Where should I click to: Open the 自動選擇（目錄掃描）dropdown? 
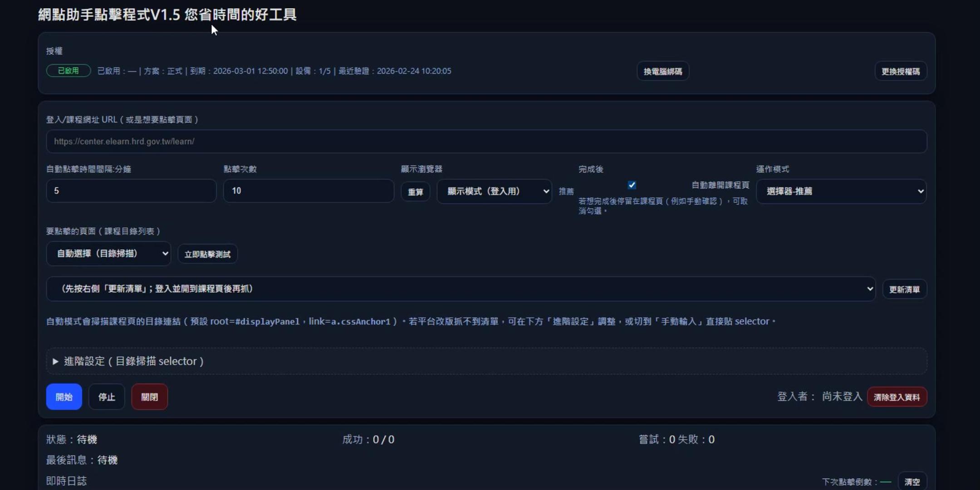(x=108, y=254)
